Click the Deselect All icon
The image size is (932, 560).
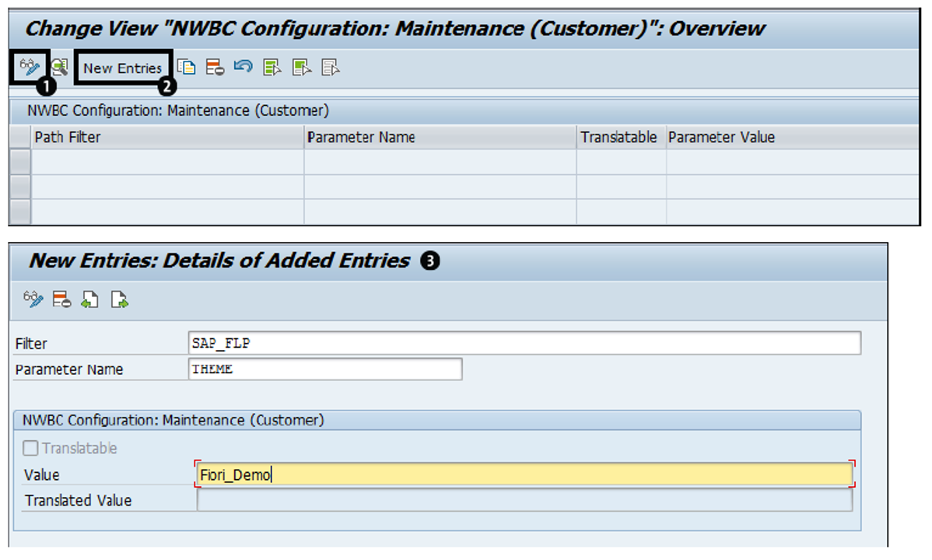point(328,68)
